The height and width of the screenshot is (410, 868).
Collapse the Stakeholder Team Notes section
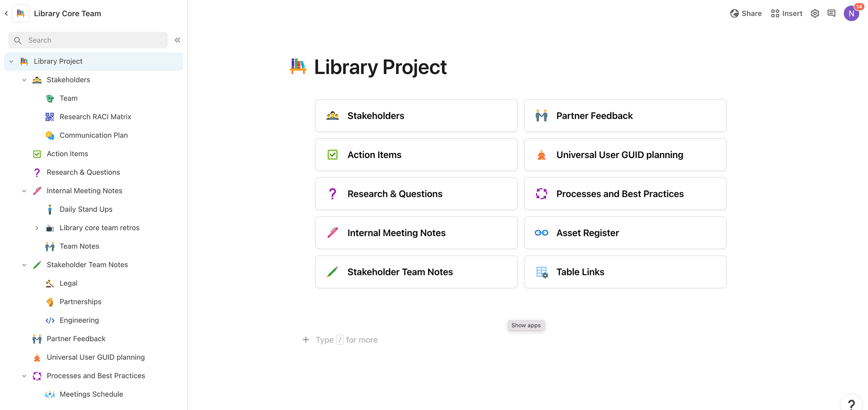(24, 265)
